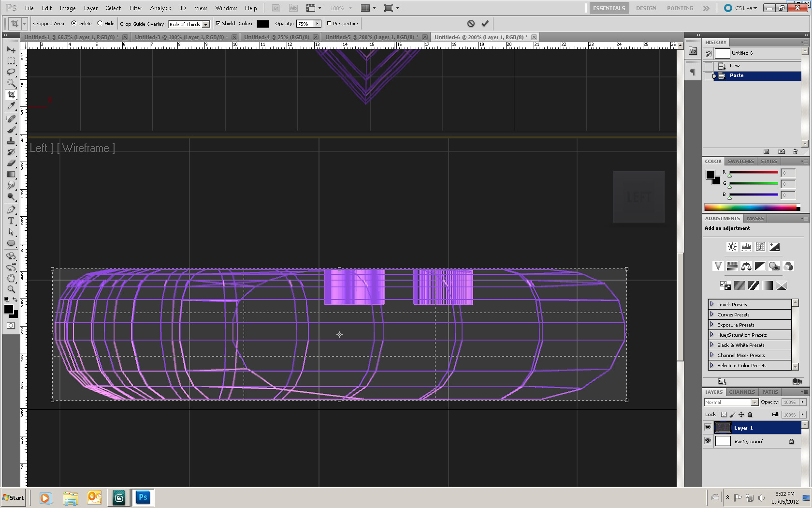This screenshot has height=508, width=812.
Task: Add a Color Balance adjustment
Action: point(746,266)
